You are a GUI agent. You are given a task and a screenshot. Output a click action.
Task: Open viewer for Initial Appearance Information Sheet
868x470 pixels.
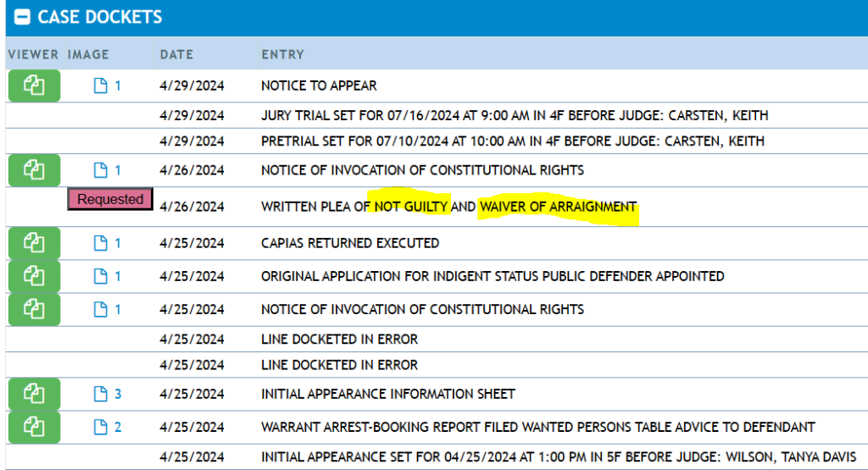click(x=34, y=394)
